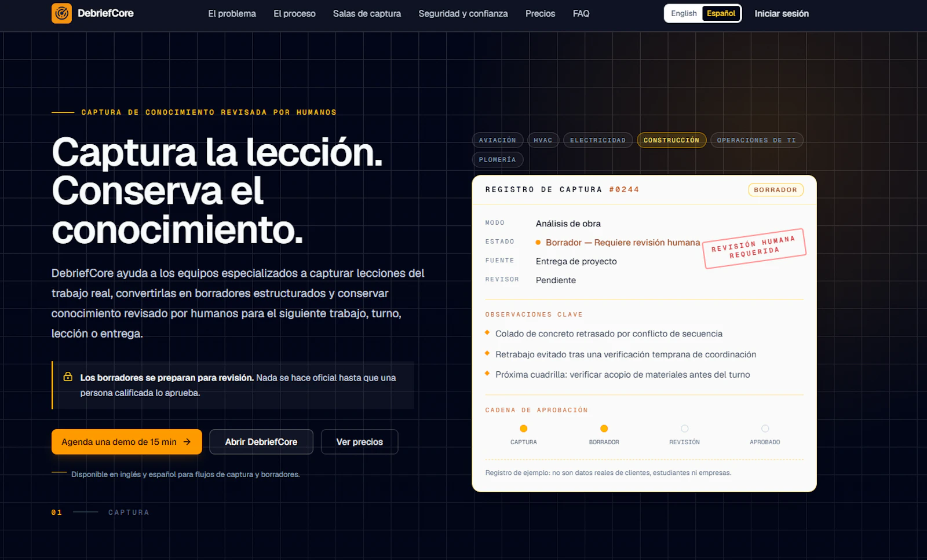
Task: Click the '01 Captura' section marker
Action: (x=100, y=513)
